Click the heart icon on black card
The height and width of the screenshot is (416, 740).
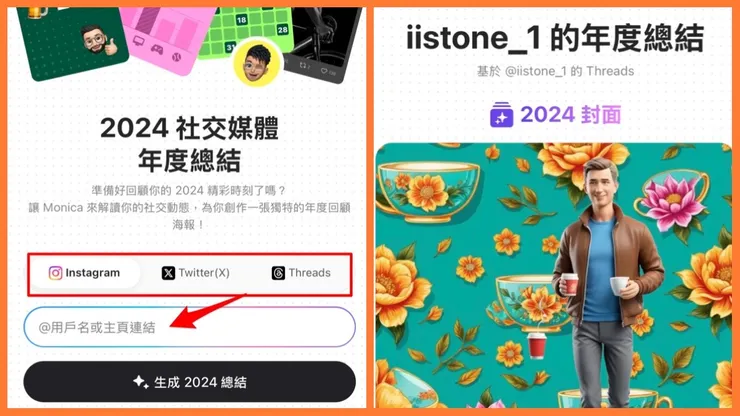click(327, 72)
